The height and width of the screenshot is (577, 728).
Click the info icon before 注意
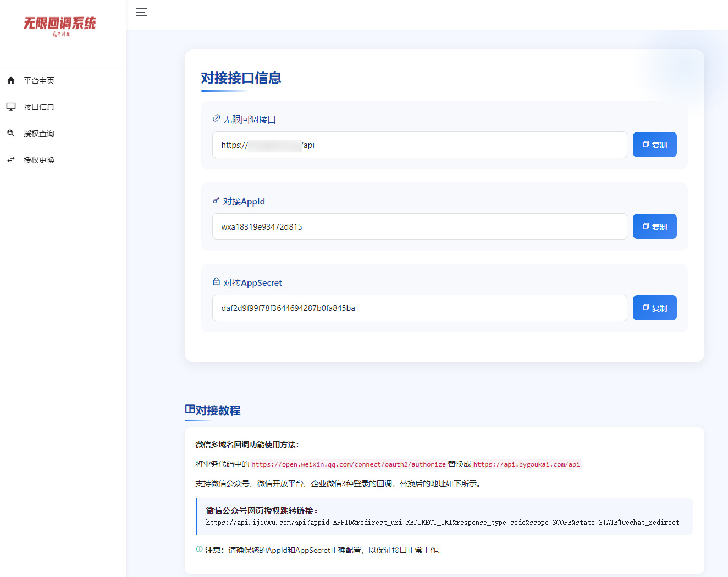(x=199, y=549)
